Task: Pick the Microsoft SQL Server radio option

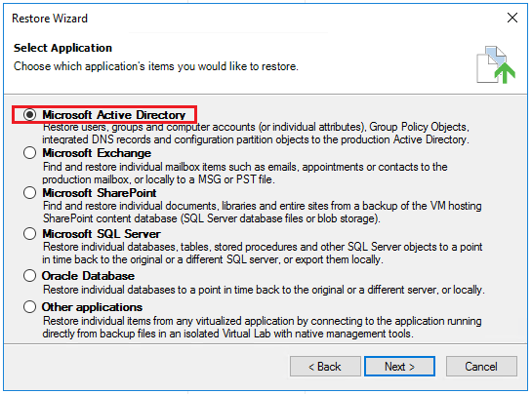Action: (30, 234)
